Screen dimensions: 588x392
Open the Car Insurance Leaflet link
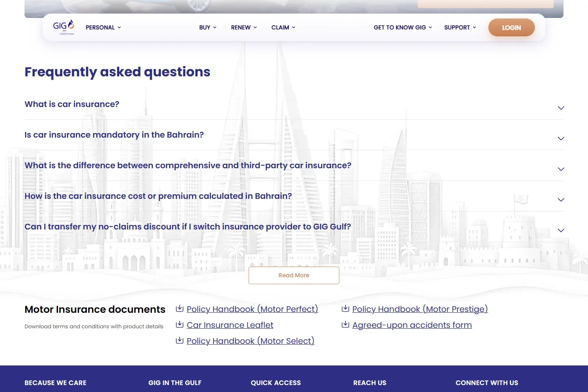click(230, 325)
